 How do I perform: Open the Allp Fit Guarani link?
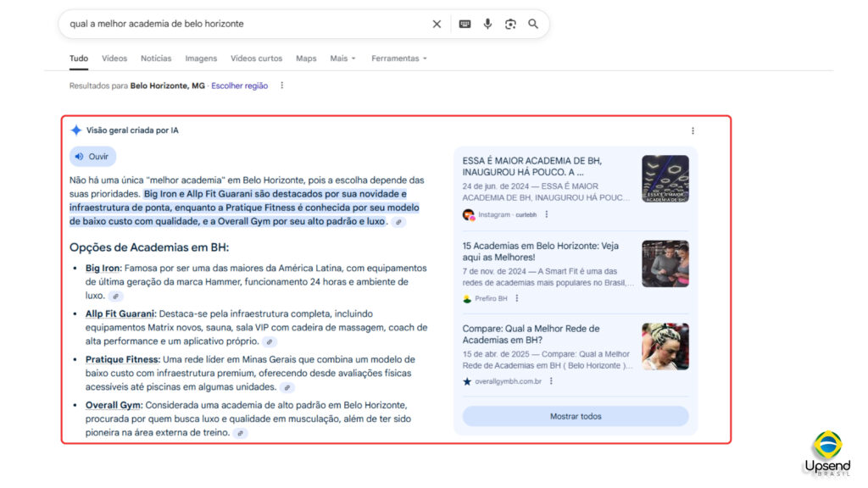click(120, 313)
